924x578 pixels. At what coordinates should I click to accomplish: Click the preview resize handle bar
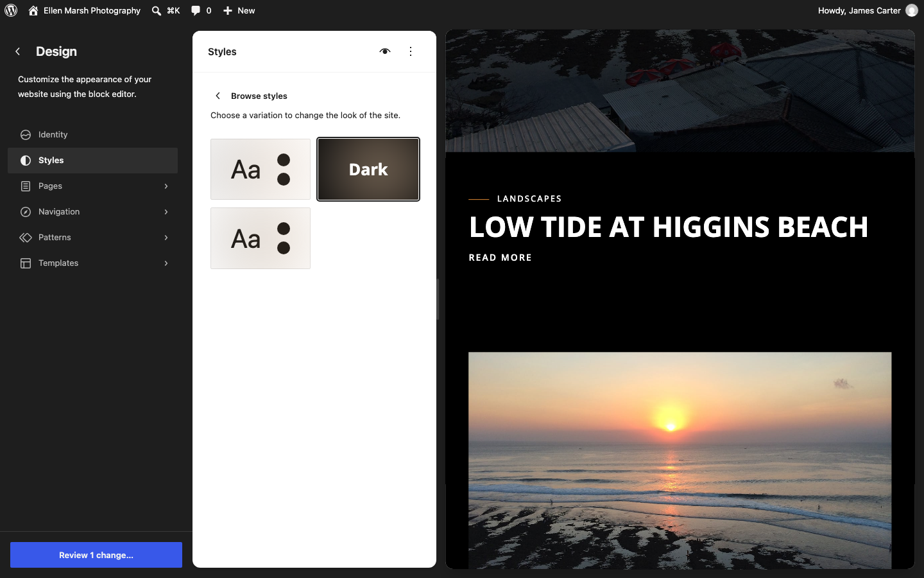point(438,299)
